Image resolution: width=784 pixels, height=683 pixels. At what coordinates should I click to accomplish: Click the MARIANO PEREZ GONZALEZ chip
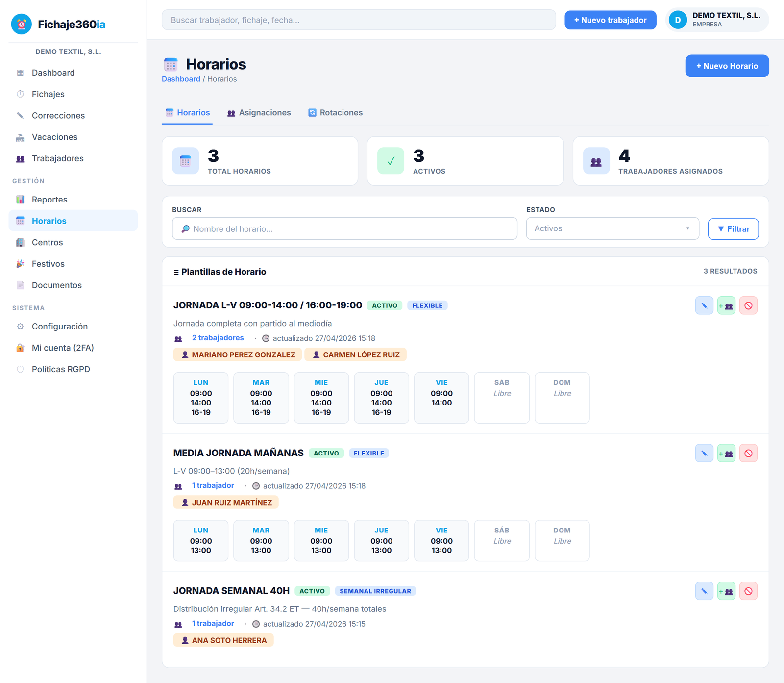(x=238, y=354)
